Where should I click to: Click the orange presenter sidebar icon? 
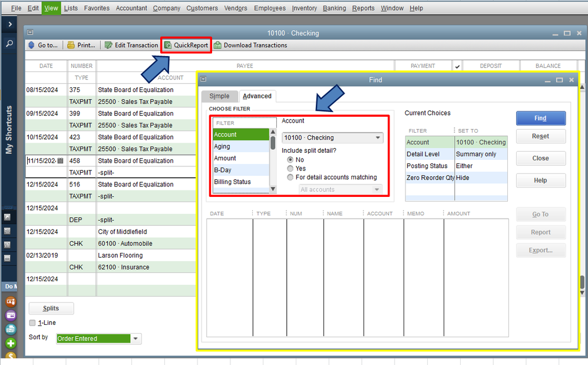(11, 301)
